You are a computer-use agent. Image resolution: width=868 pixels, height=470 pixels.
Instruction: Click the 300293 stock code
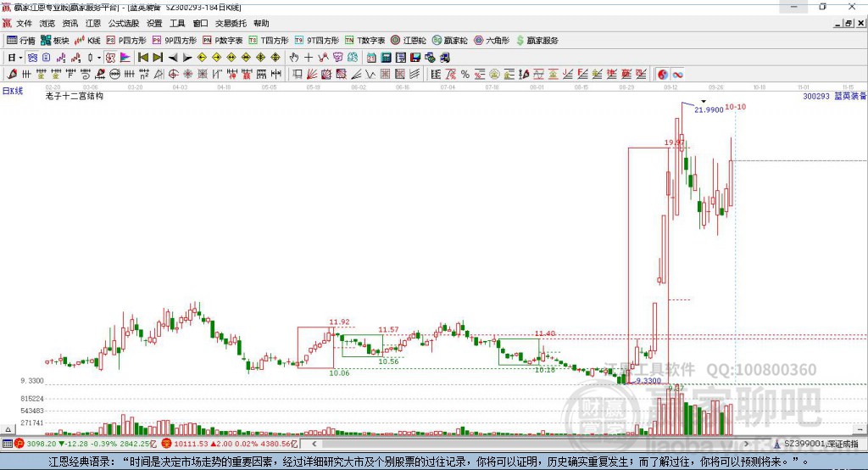pyautogui.click(x=816, y=97)
